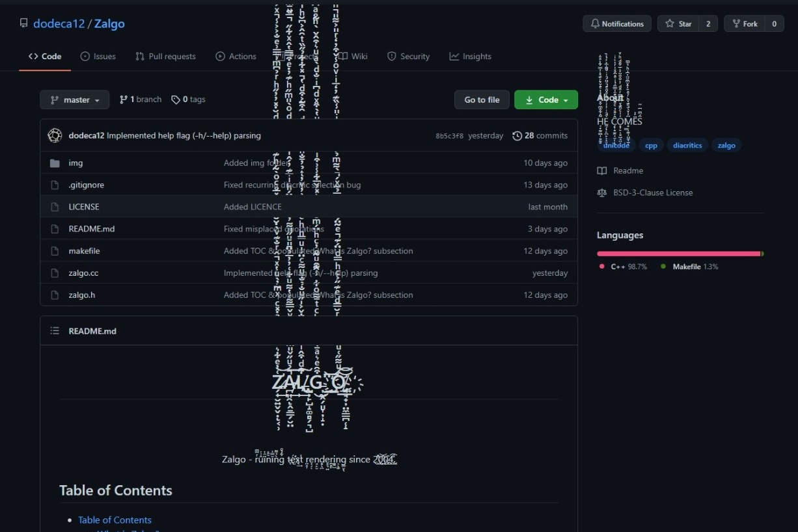
Task: Open the .gitignore file
Action: [x=87, y=185]
